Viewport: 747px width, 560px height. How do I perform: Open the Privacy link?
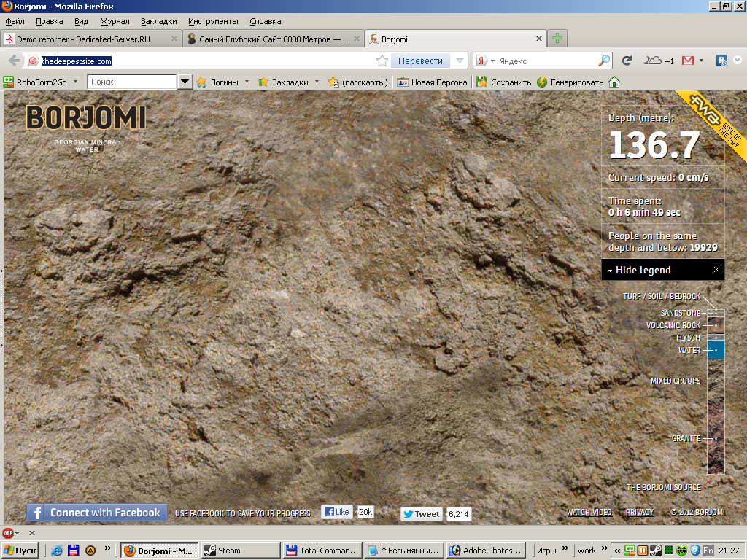(639, 512)
